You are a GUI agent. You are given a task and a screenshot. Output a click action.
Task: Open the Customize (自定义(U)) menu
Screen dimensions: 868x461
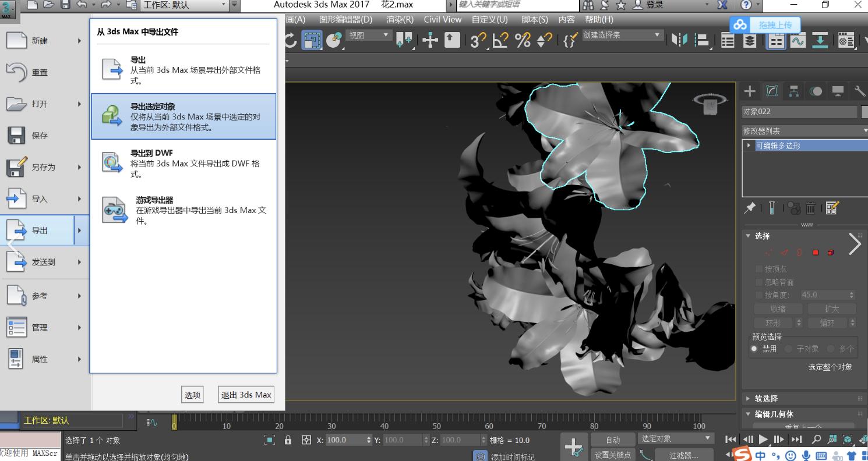(x=489, y=19)
